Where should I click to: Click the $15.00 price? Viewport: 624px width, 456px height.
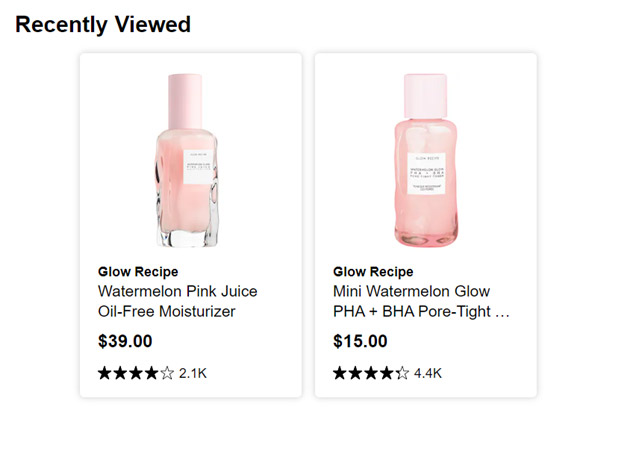coord(360,341)
